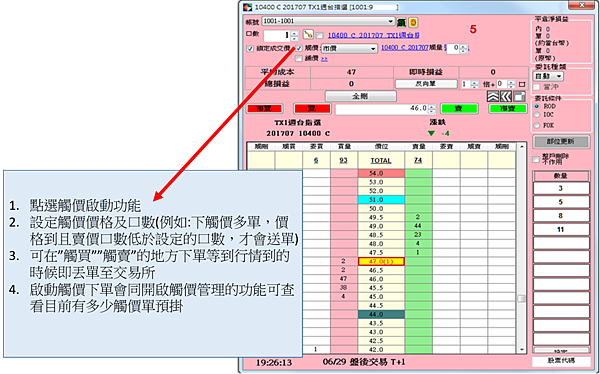Toggle the day-trade checkbox under order type

coord(536,87)
